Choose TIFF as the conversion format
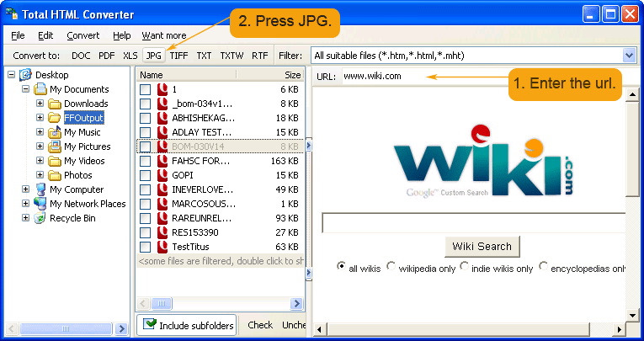This screenshot has width=644, height=341. 178,56
